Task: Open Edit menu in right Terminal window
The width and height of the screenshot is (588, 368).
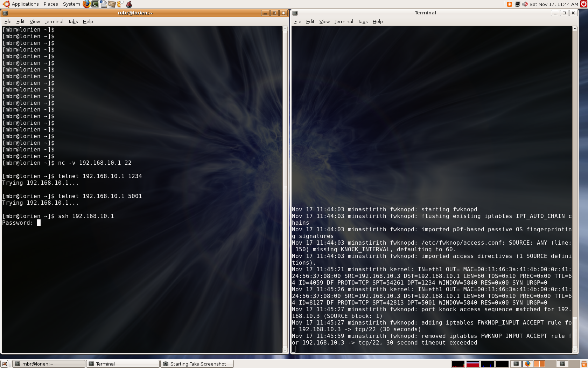Action: (x=310, y=22)
